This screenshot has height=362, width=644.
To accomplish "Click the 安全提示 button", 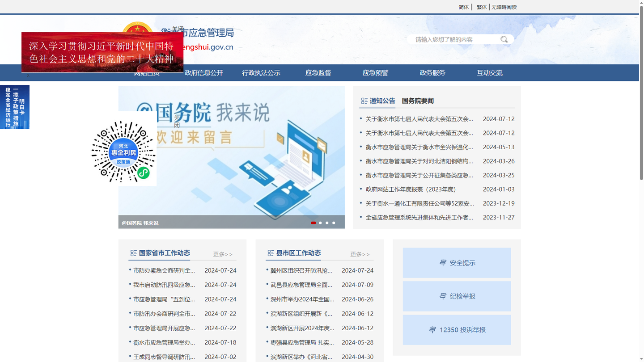I will 457,263.
